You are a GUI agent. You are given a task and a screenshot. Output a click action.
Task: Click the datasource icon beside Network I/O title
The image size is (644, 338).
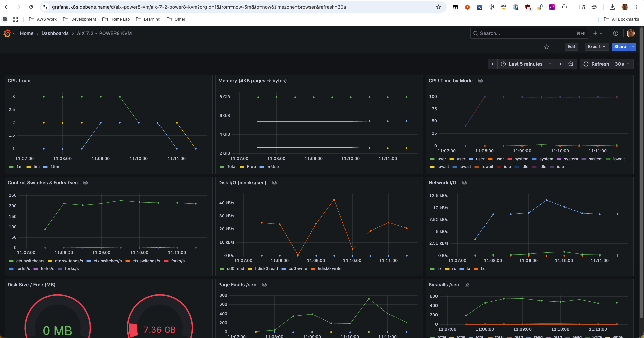tap(464, 183)
